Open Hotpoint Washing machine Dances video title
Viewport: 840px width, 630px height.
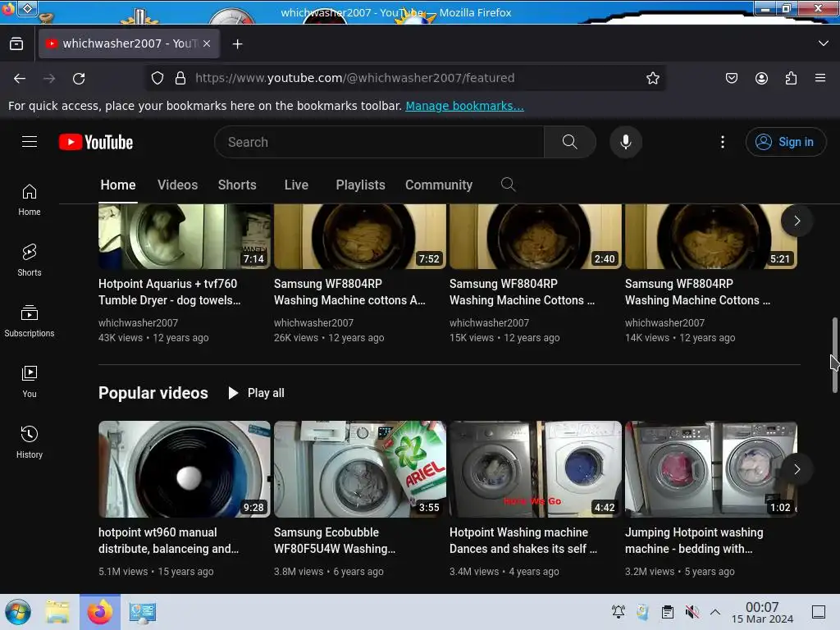523,541
